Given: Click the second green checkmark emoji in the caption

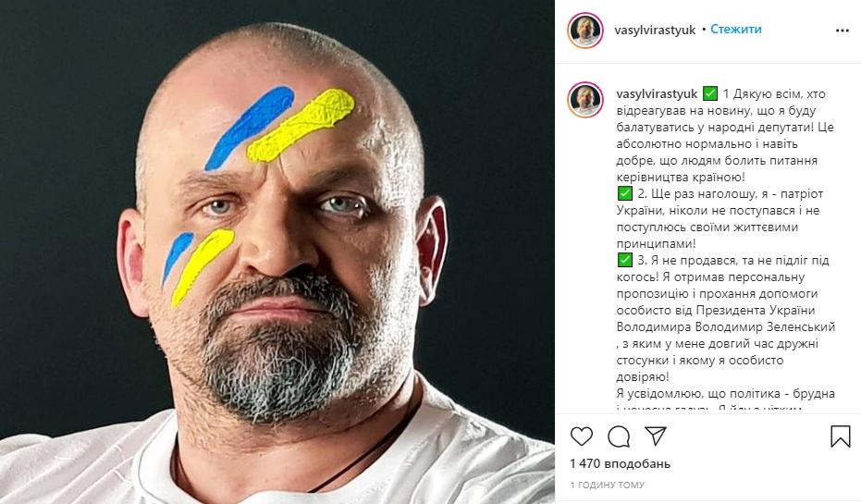Looking at the screenshot, I should pyautogui.click(x=622, y=194).
